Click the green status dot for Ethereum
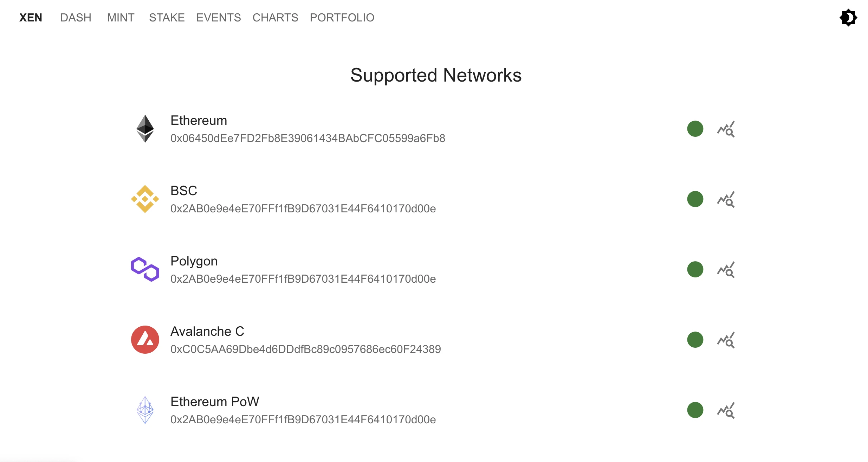This screenshot has width=868, height=462. click(x=695, y=129)
